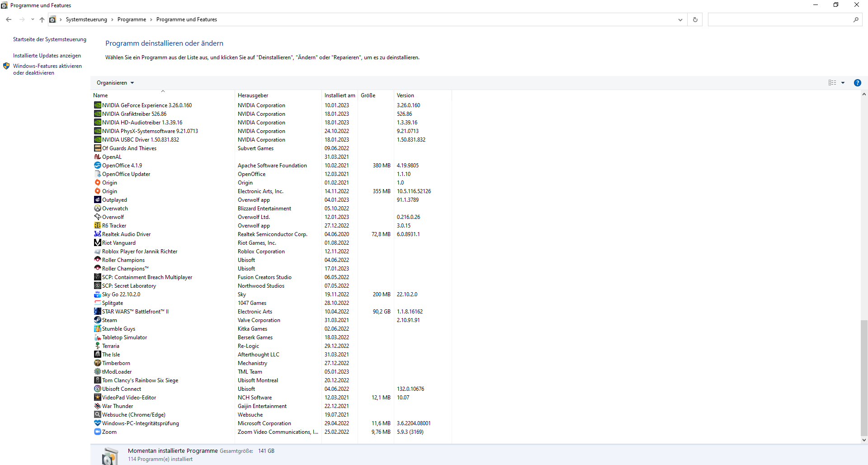Click the vertical scrollbar thumb

[x=864, y=378]
